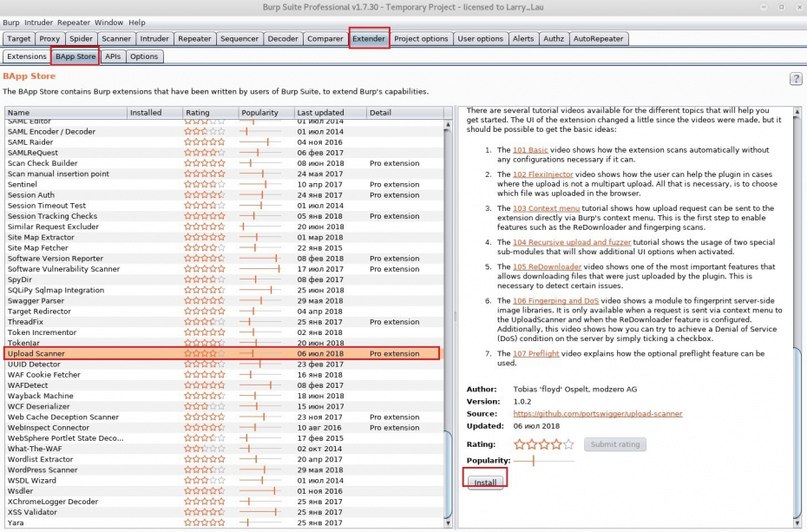The width and height of the screenshot is (807, 532).
Task: Click the detail panel vertical scrollbar
Action: tap(797, 317)
